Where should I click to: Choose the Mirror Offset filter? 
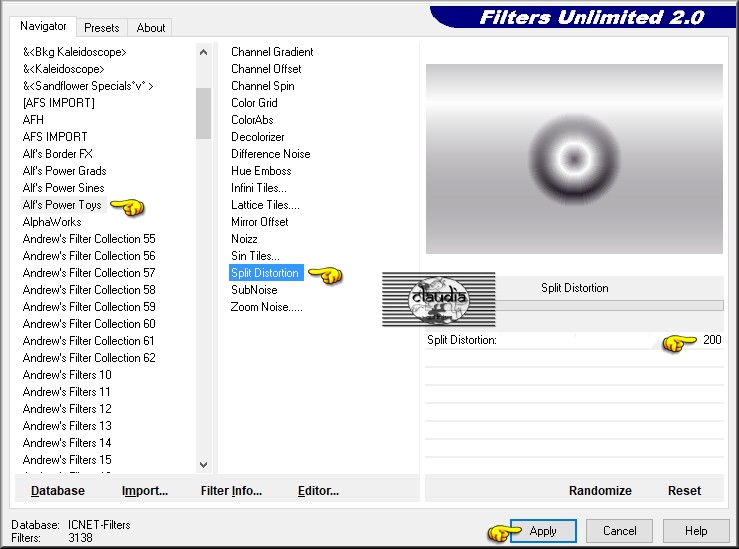coord(259,222)
